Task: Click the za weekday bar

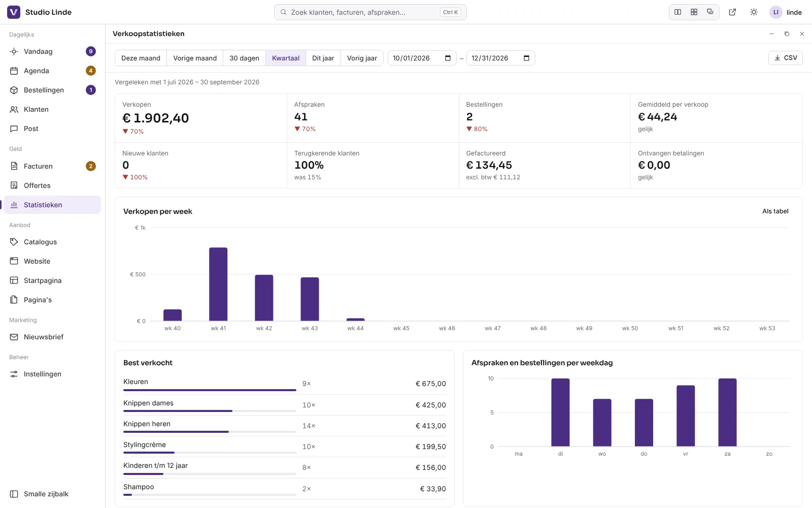Action: [727, 412]
